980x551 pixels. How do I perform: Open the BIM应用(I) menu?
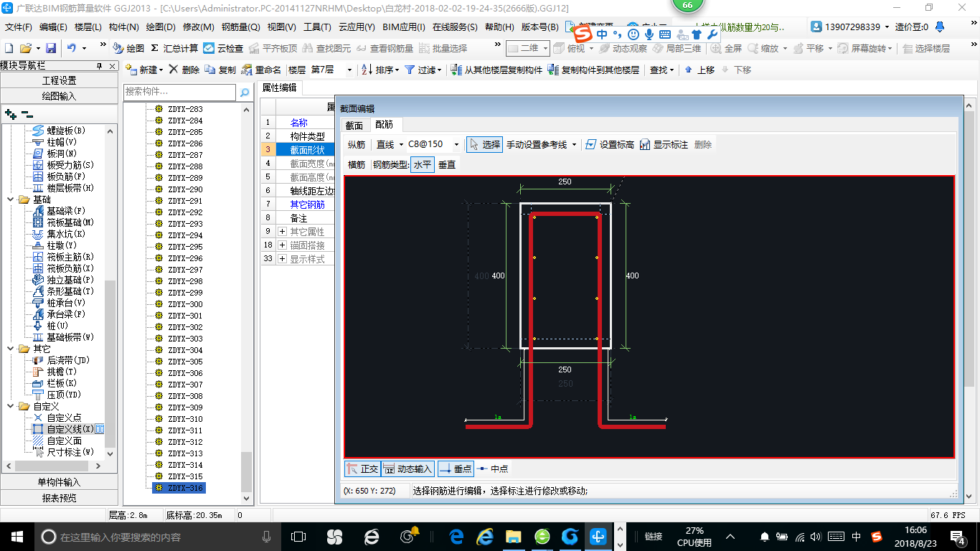click(404, 27)
